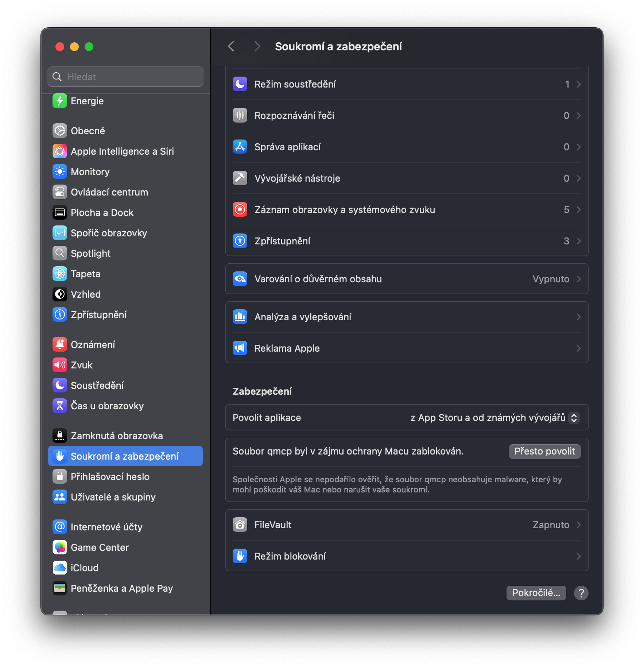The width and height of the screenshot is (644, 669).
Task: Open Zamknutá obrazovka in the sidebar
Action: coord(116,436)
